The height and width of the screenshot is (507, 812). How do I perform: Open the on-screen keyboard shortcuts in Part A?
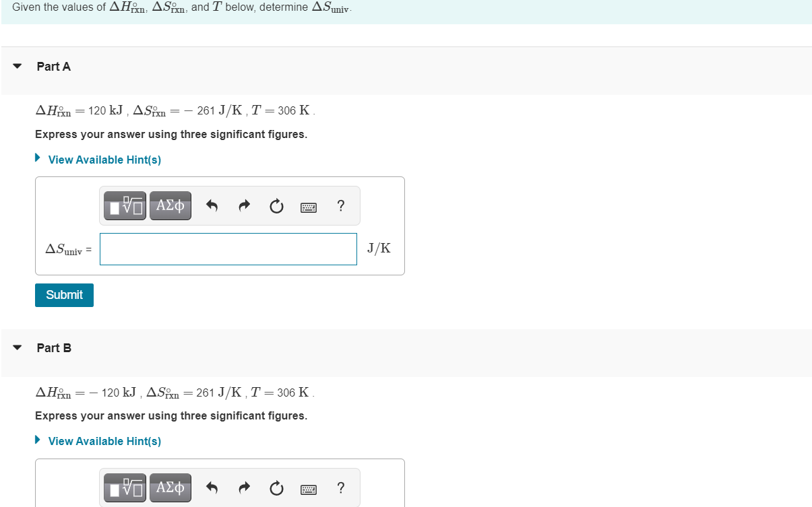[x=308, y=207]
